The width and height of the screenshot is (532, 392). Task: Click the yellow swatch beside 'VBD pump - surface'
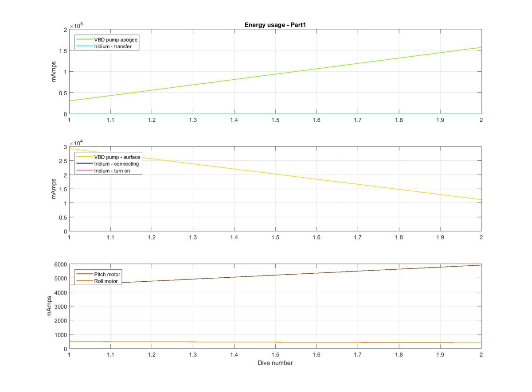coord(85,157)
